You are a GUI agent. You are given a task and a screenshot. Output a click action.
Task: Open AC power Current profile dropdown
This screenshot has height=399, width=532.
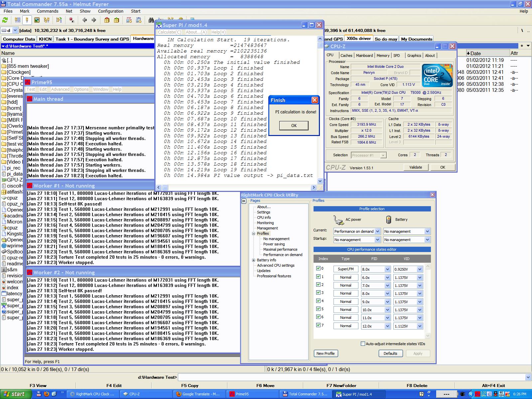(x=377, y=231)
